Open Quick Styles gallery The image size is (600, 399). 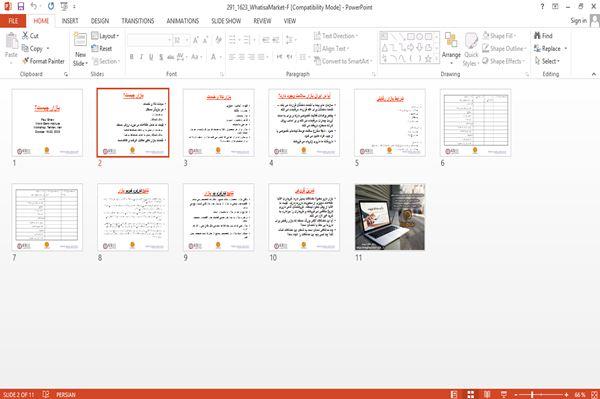point(471,50)
